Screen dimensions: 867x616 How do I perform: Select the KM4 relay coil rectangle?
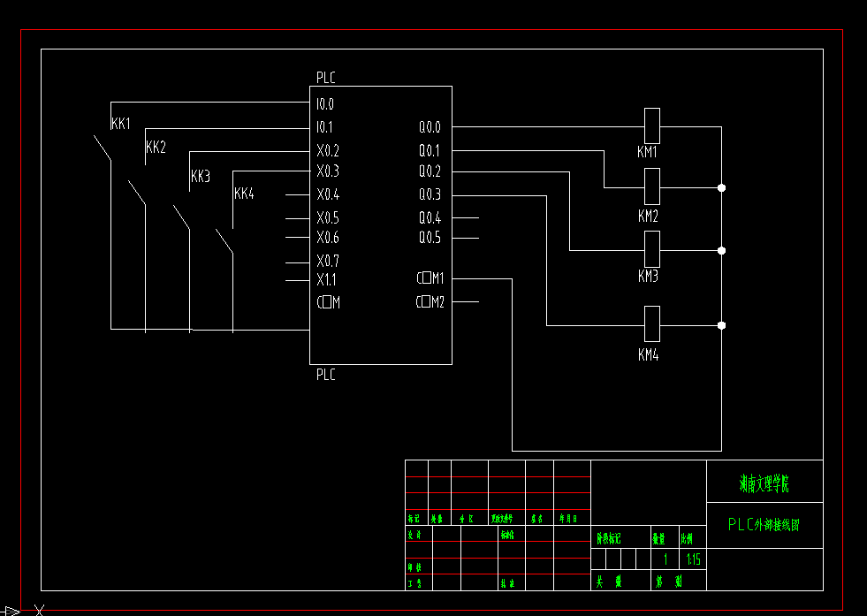pos(652,324)
